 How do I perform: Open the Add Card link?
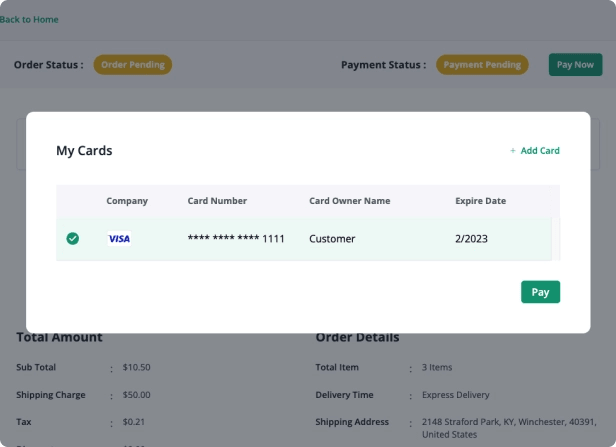(540, 151)
